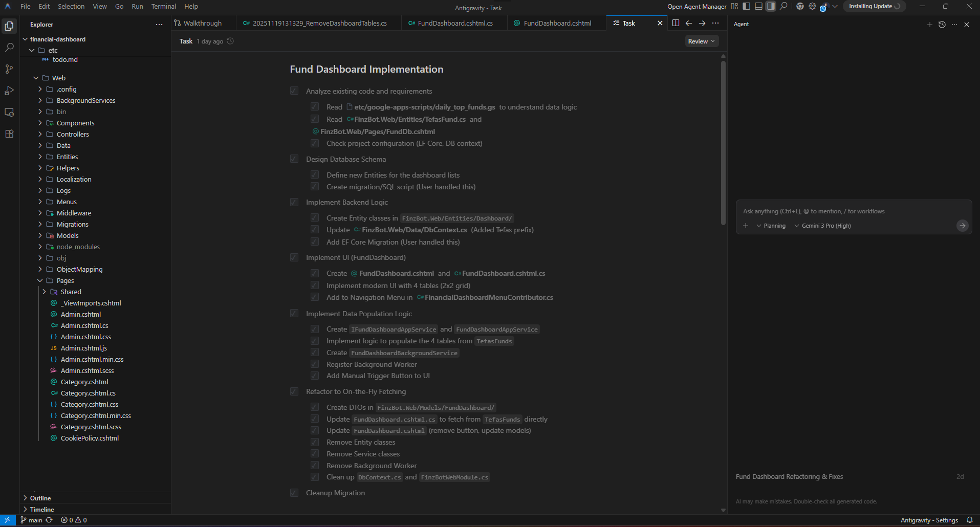Open the Walkthrough tab
This screenshot has width=980, height=527.
click(x=203, y=23)
